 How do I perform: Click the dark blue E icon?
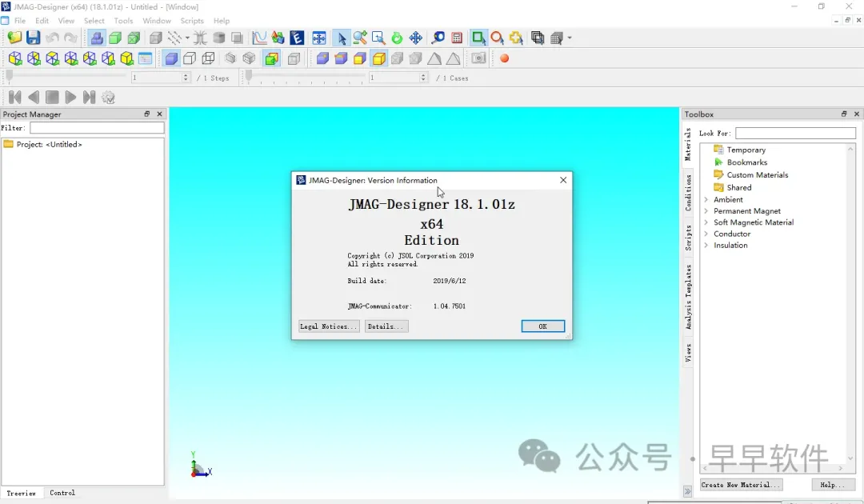(297, 38)
